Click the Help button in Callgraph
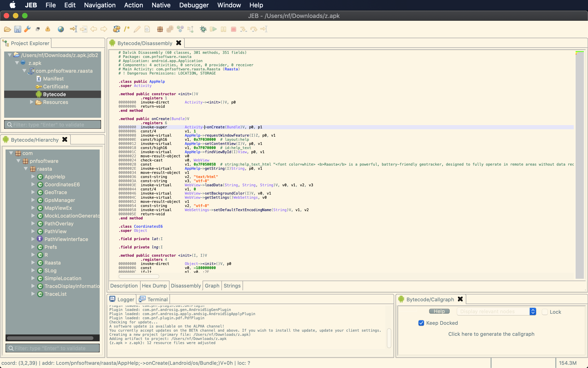 coord(439,311)
